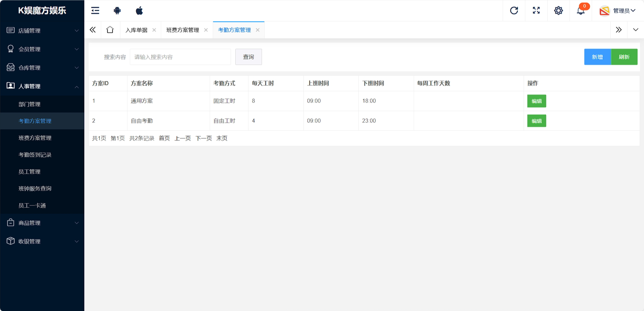This screenshot has width=644, height=311.
Task: Click the blue 新增 button
Action: pos(597,57)
